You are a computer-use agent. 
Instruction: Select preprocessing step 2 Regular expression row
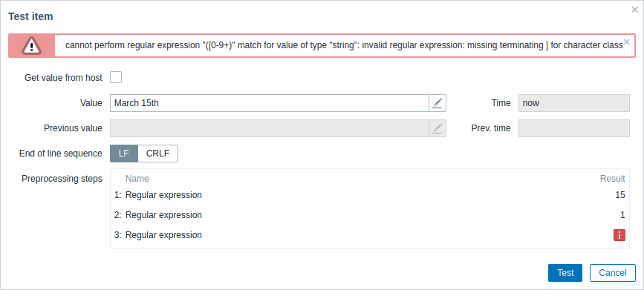pyautogui.click(x=370, y=215)
